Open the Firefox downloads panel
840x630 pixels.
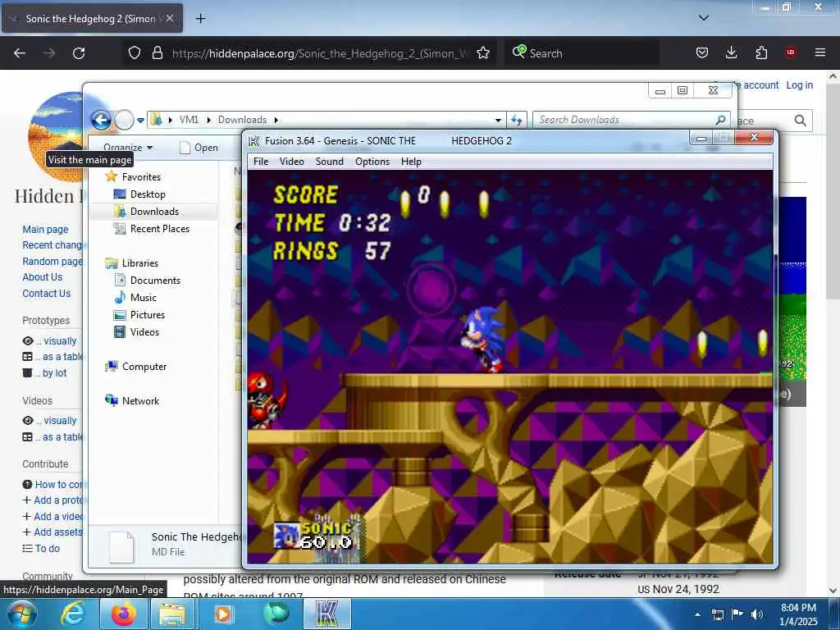[x=731, y=52]
